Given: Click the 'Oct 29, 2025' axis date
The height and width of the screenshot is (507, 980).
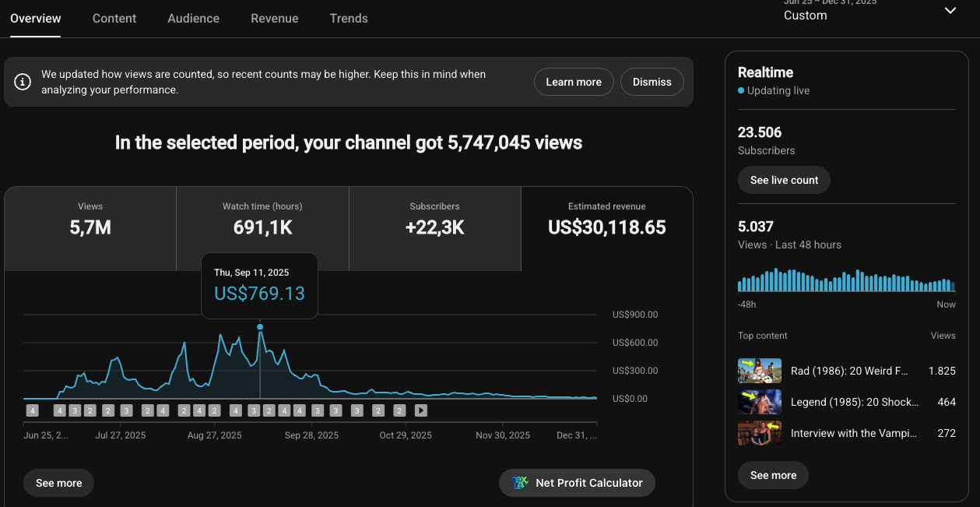Looking at the screenshot, I should point(406,435).
